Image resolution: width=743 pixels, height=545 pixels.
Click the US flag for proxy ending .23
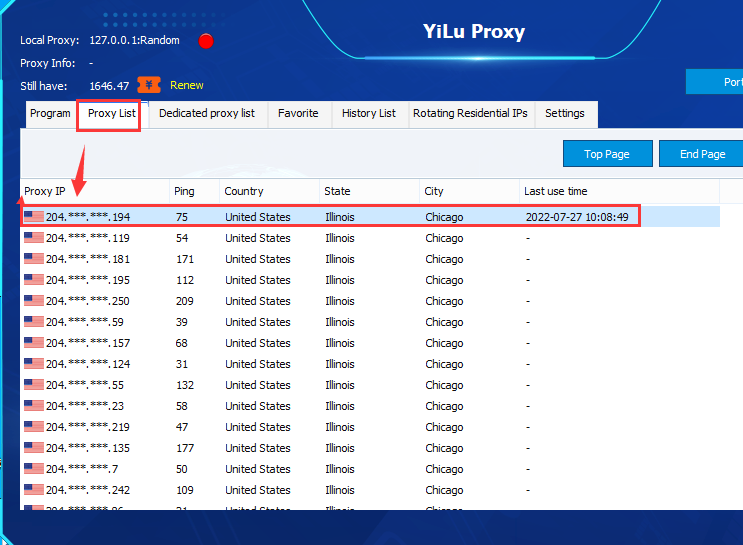[34, 406]
